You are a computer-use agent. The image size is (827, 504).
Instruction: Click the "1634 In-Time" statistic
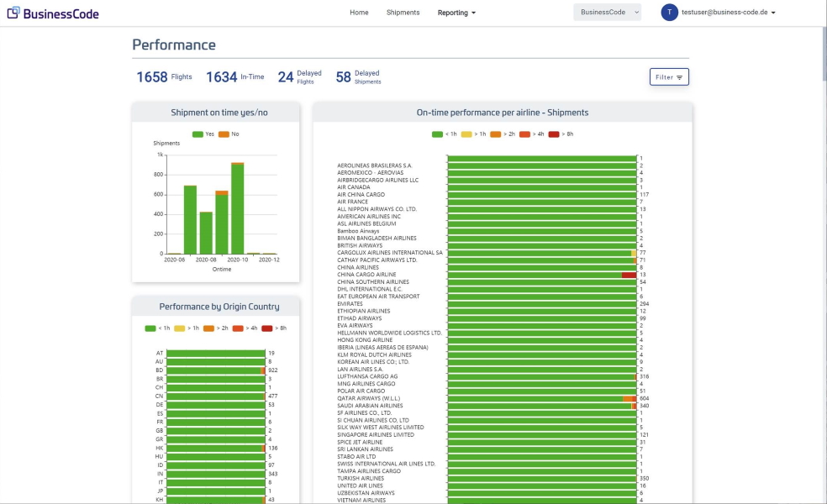(234, 77)
